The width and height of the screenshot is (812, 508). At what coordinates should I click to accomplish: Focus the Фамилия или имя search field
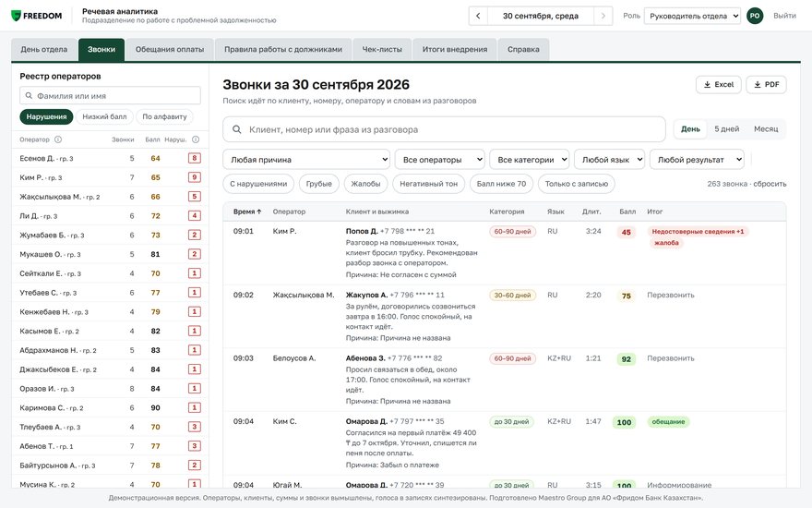(111, 96)
